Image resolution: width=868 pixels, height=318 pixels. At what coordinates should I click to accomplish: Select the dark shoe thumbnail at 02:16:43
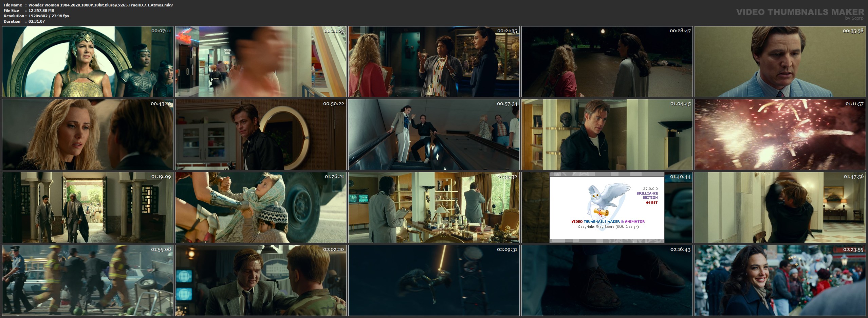pos(607,280)
